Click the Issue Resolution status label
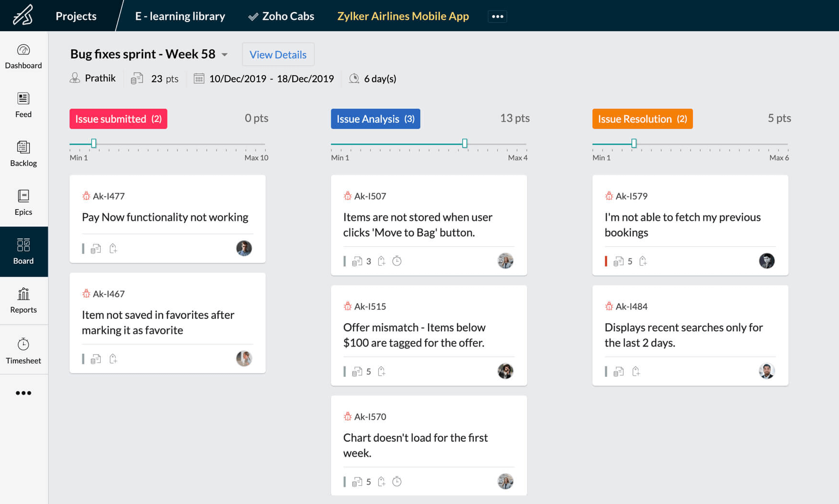Image resolution: width=839 pixels, height=504 pixels. 642,119
